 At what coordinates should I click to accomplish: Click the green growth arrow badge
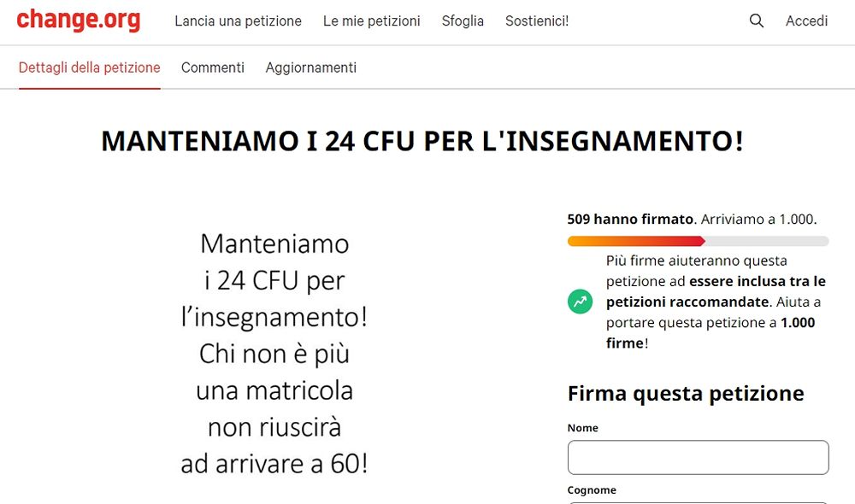tap(580, 302)
